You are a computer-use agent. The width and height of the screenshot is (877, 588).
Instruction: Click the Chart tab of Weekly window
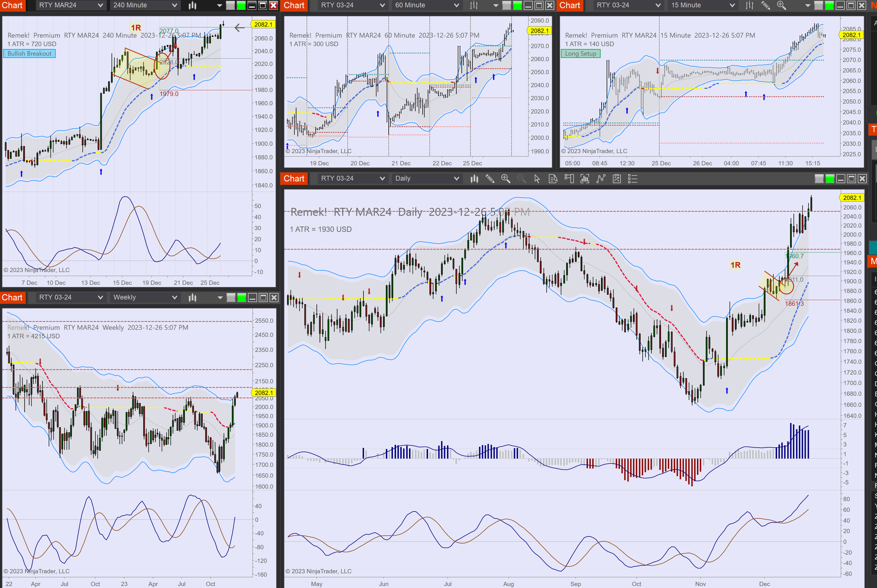pyautogui.click(x=12, y=298)
